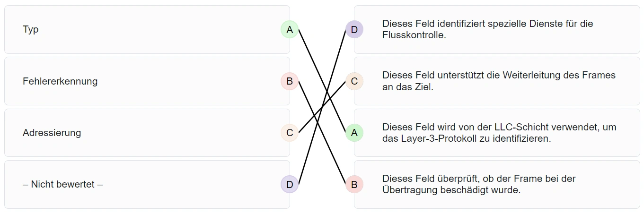Viewport: 644px width, 214px height.
Task: Click the red B circle beside Fehlererkennung
Action: click(290, 81)
